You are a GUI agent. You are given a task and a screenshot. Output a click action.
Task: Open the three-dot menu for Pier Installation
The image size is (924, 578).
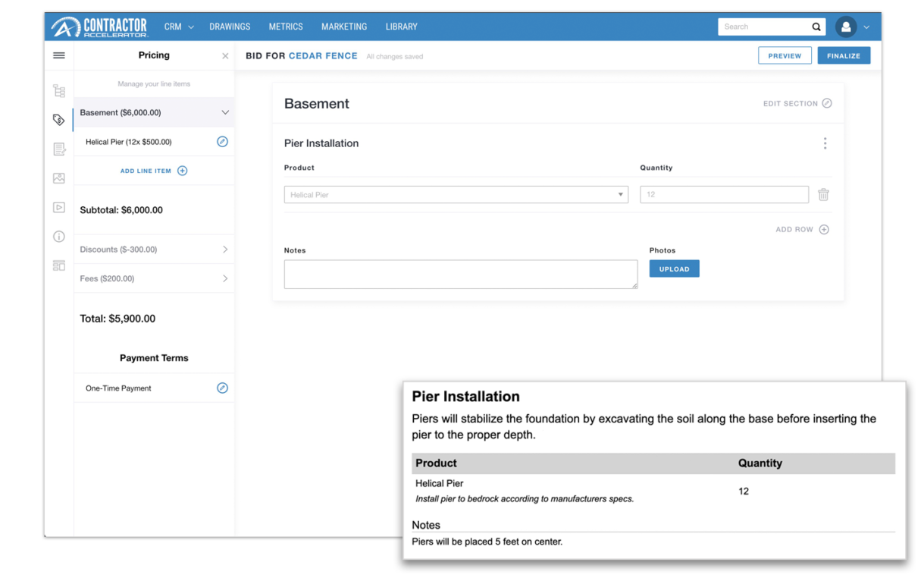(825, 143)
